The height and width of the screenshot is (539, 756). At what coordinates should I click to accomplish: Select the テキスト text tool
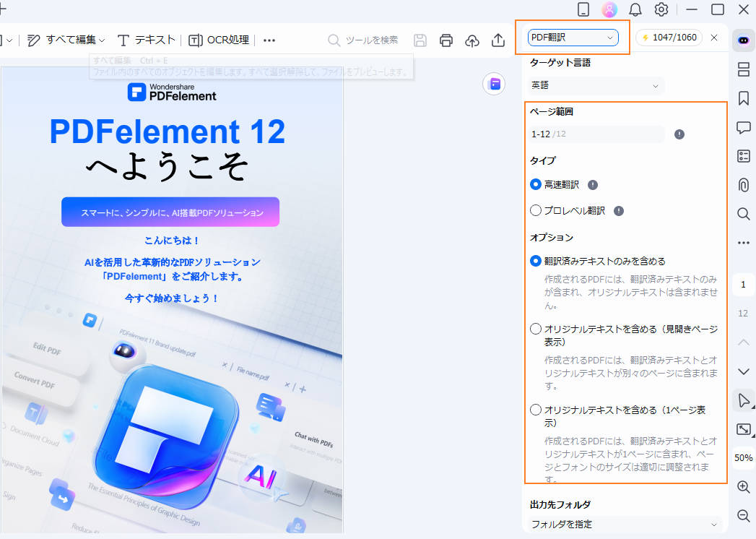tap(152, 40)
